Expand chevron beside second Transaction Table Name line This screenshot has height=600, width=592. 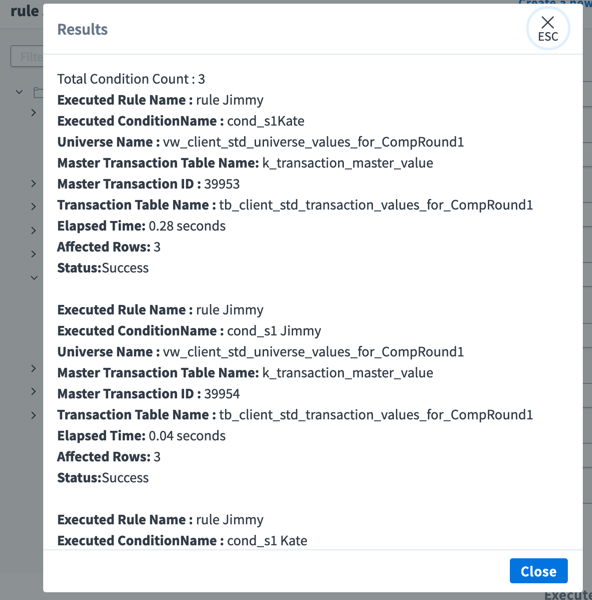coord(34,415)
